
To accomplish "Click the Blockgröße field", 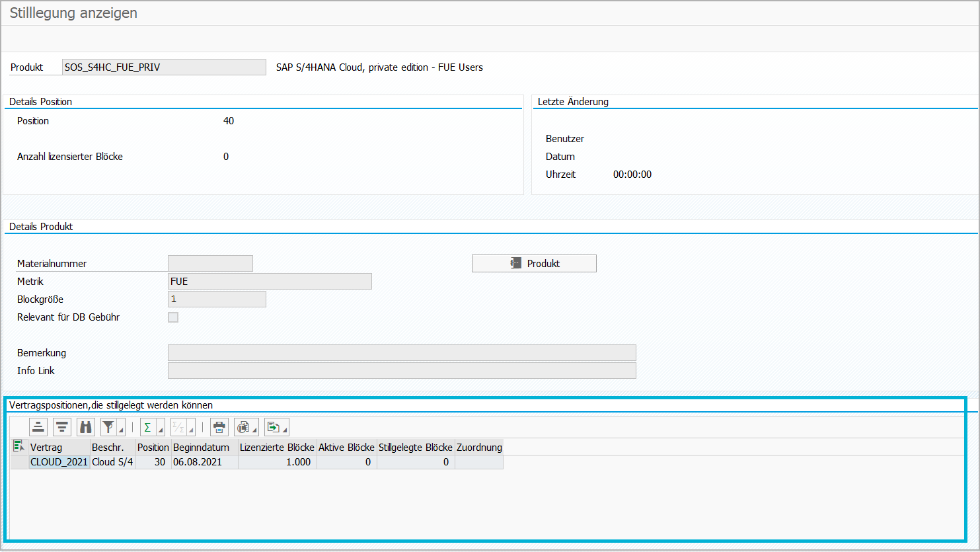I will click(217, 299).
